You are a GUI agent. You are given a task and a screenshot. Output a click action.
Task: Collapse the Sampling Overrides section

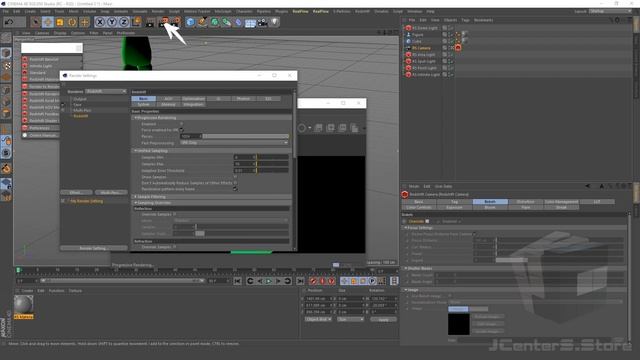click(136, 202)
